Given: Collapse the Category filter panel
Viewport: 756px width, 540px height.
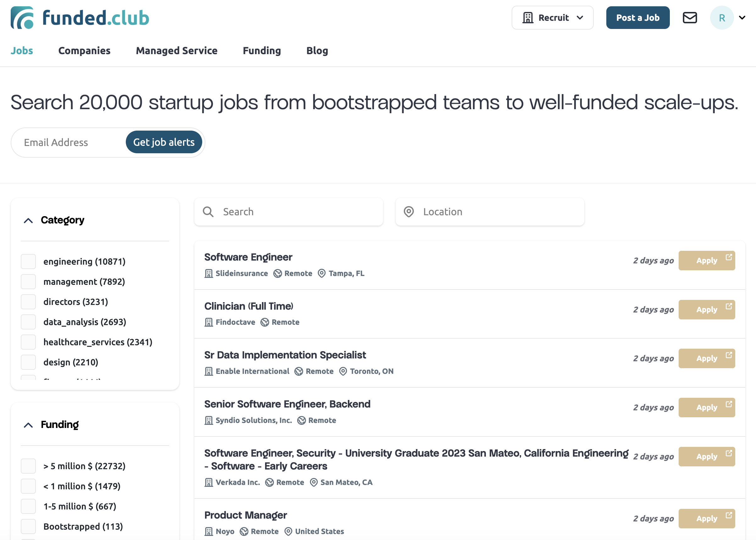Looking at the screenshot, I should pos(29,221).
